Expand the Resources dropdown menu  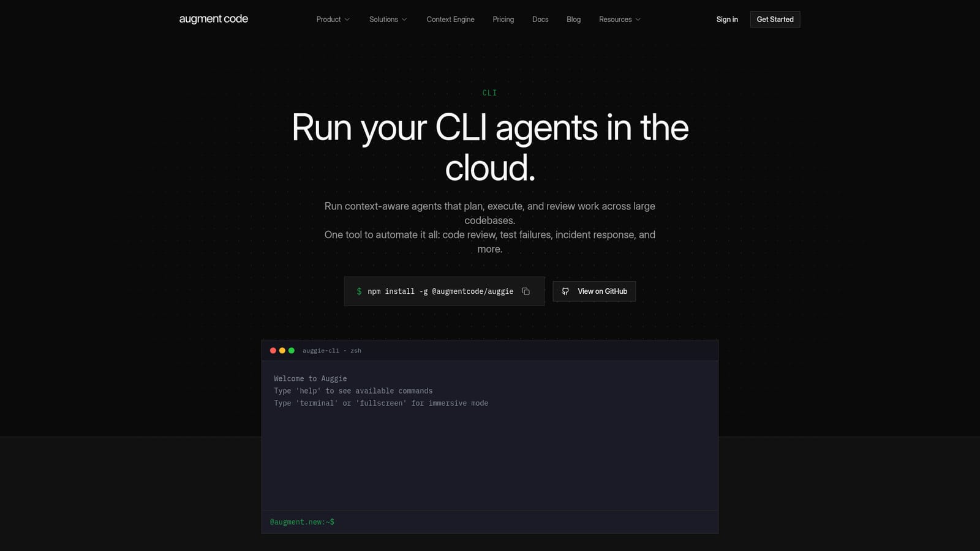tap(620, 20)
